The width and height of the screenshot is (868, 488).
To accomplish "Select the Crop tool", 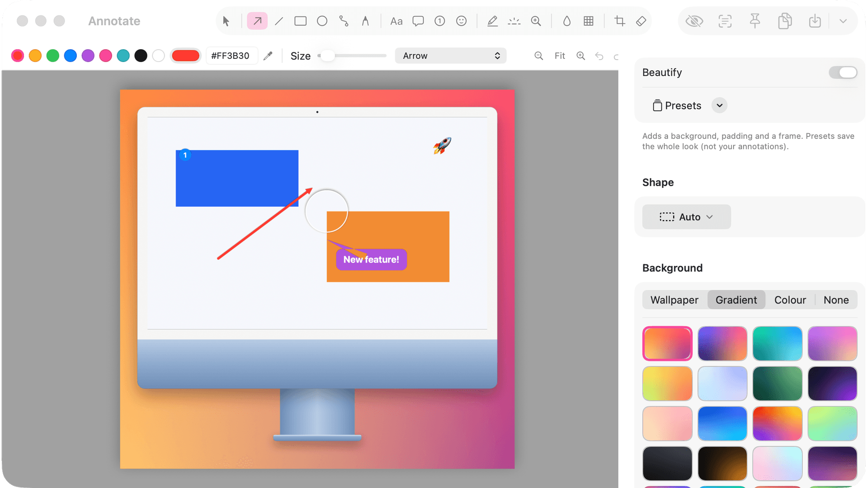I will (620, 21).
